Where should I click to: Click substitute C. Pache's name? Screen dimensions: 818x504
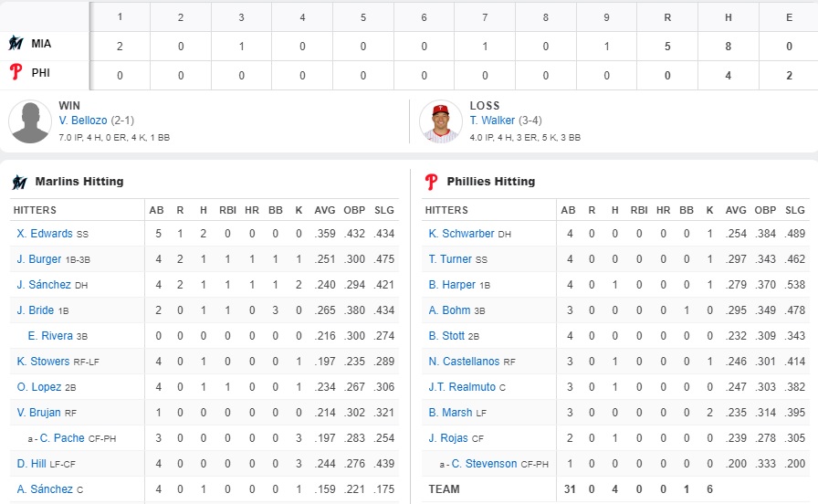click(x=62, y=438)
